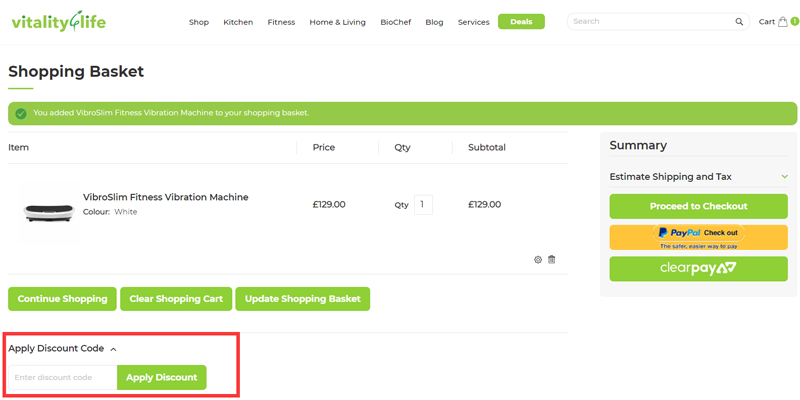Open the BioChef menu
The height and width of the screenshot is (400, 800).
[396, 22]
